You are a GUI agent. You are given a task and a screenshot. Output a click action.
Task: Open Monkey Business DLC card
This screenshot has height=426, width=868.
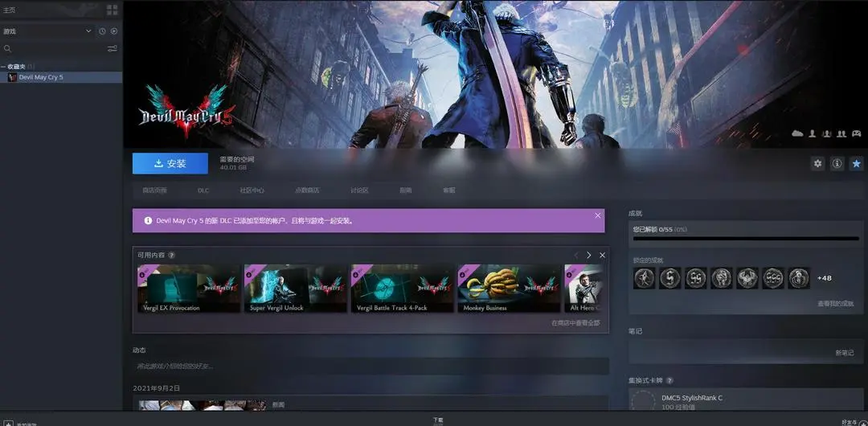[x=510, y=289]
